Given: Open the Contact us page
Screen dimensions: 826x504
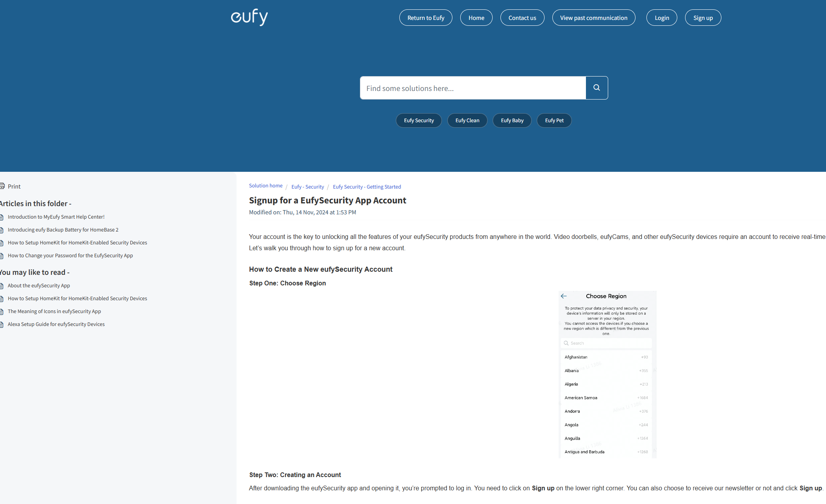Looking at the screenshot, I should pos(522,18).
